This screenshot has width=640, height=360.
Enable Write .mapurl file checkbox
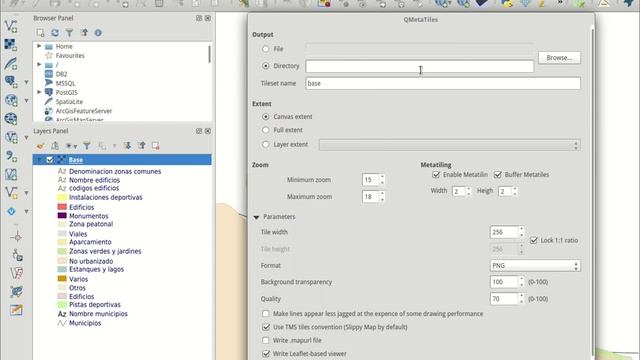coord(266,340)
